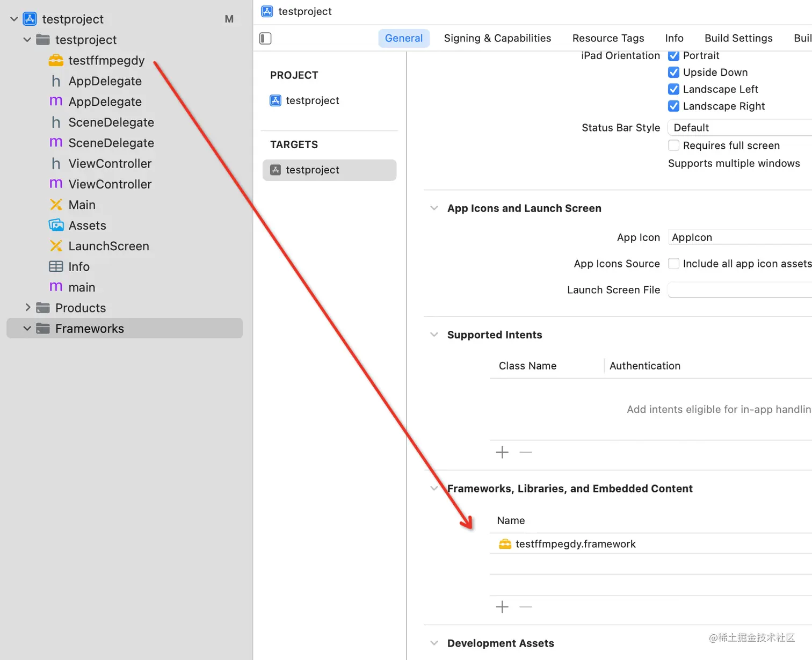Click the add framework plus icon

502,607
